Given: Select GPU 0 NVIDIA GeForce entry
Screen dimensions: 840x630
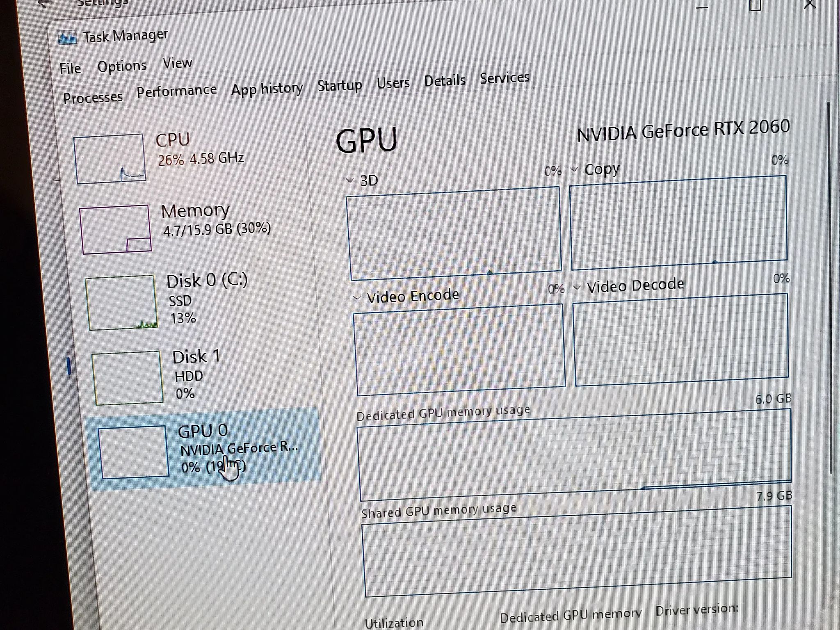Looking at the screenshot, I should pos(205,449).
